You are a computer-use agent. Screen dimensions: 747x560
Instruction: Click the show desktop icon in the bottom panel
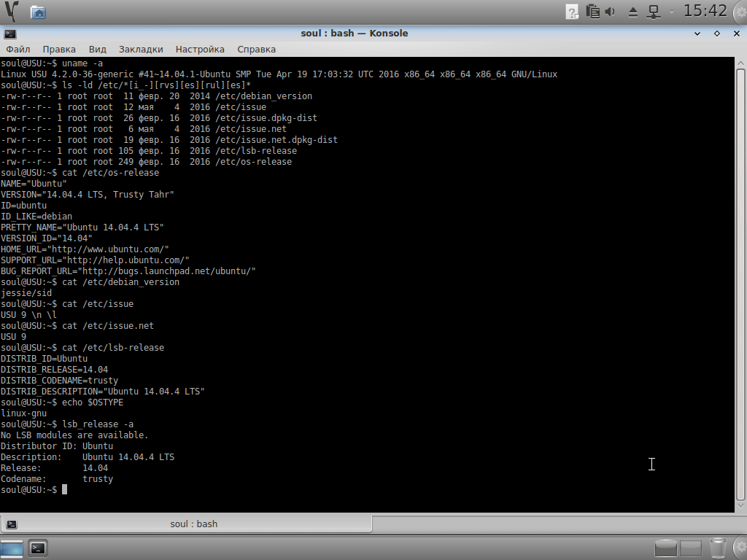pyautogui.click(x=12, y=548)
